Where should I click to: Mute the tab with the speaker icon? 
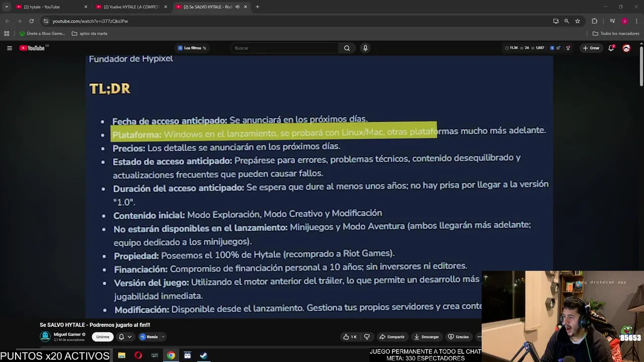pyautogui.click(x=237, y=7)
